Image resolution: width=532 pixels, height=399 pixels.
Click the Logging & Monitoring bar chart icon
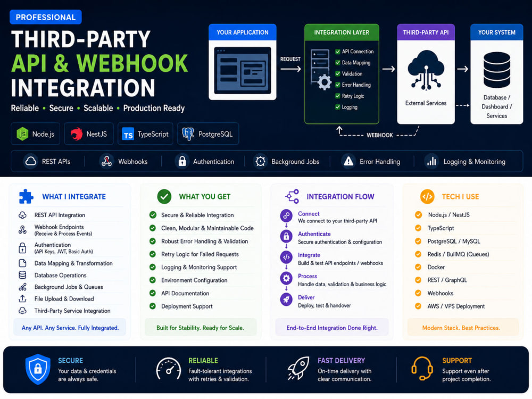coord(431,161)
